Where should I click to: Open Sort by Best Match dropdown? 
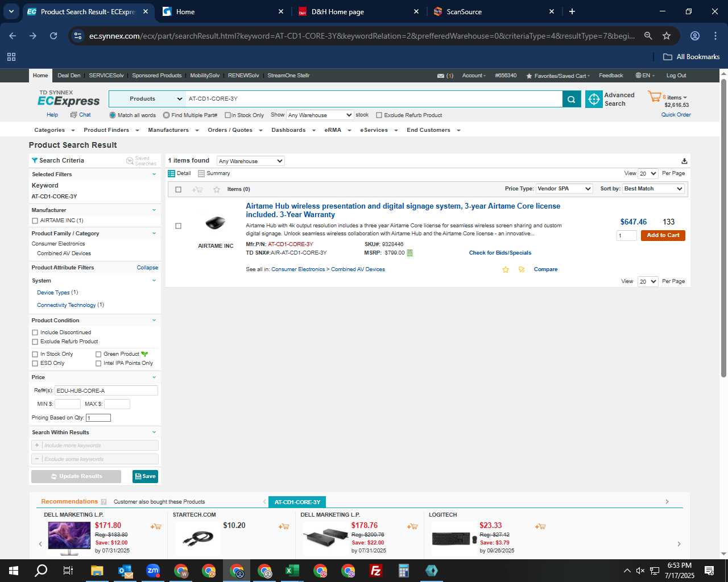pyautogui.click(x=653, y=189)
